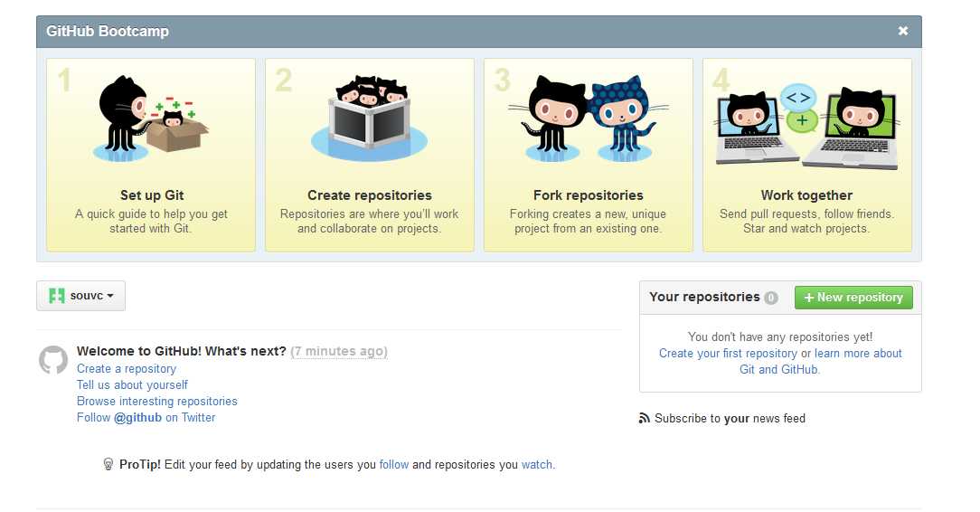Click the Fork repositories twin octocats image
980x512 pixels.
coord(589,119)
